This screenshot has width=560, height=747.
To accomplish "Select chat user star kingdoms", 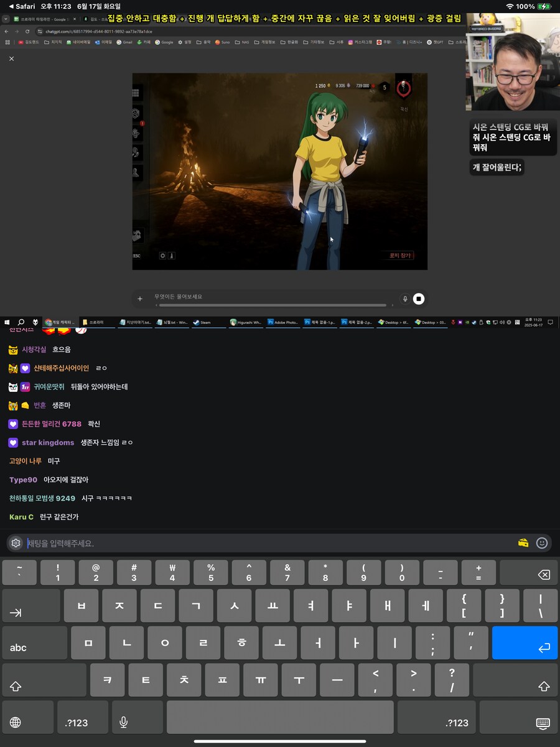I will (x=48, y=443).
